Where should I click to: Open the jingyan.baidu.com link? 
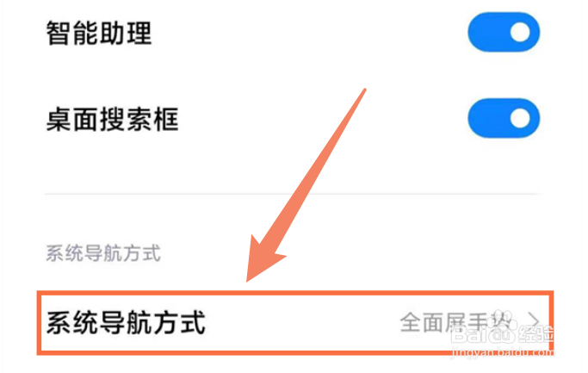tap(503, 352)
